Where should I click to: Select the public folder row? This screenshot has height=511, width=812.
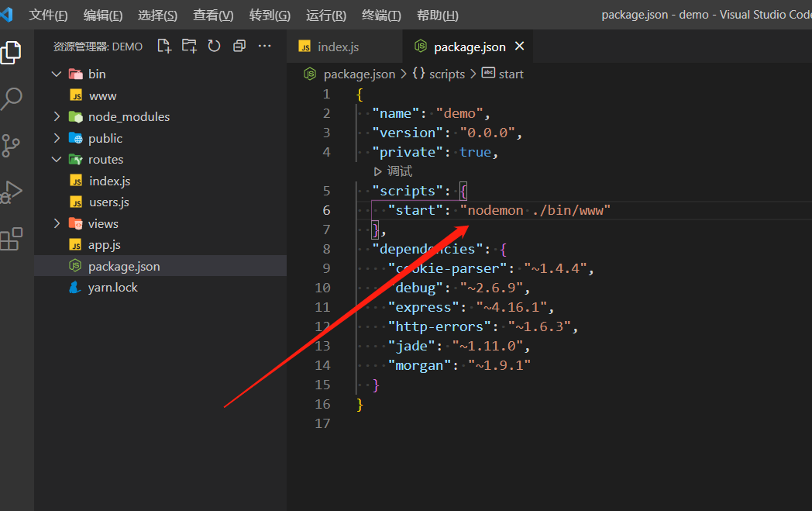(160, 138)
